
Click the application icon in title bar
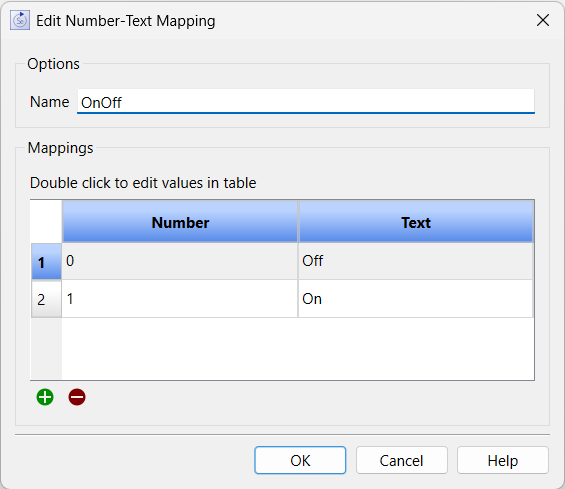tap(20, 21)
